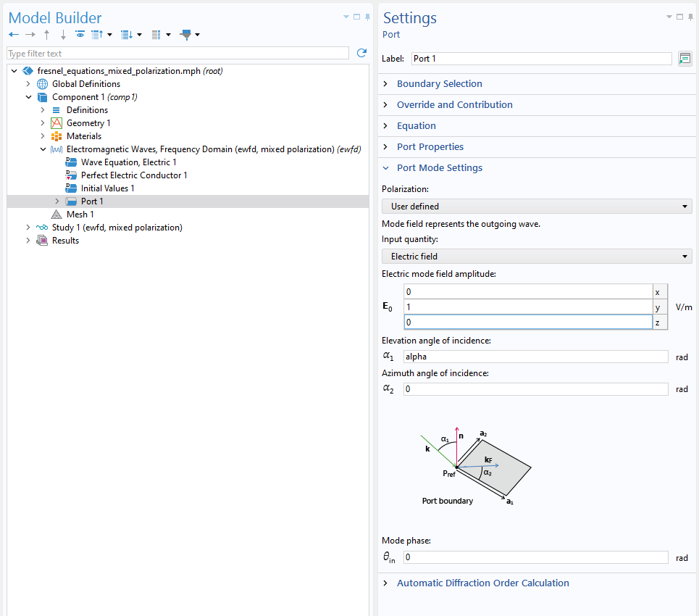Click the Model Builder back navigation arrow
The image size is (699, 616).
13,34
